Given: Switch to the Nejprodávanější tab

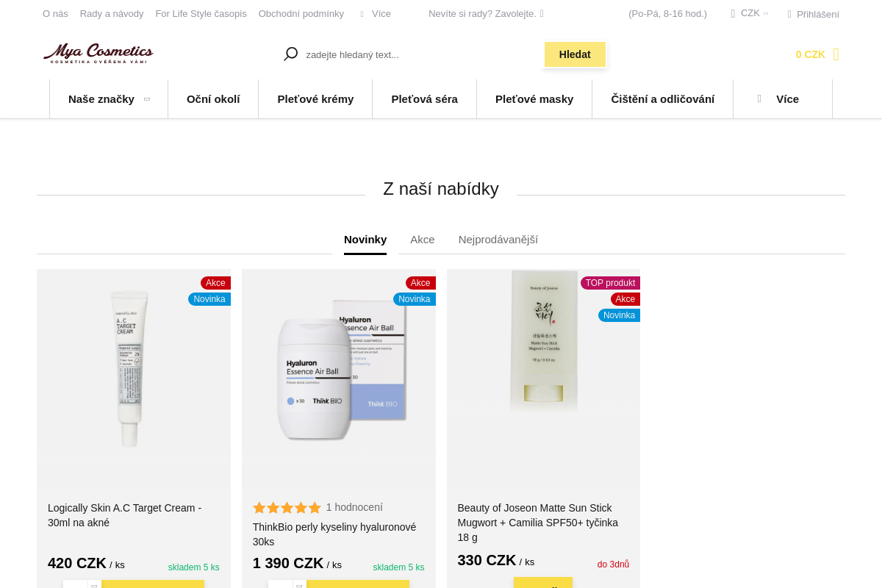Looking at the screenshot, I should click(x=498, y=240).
